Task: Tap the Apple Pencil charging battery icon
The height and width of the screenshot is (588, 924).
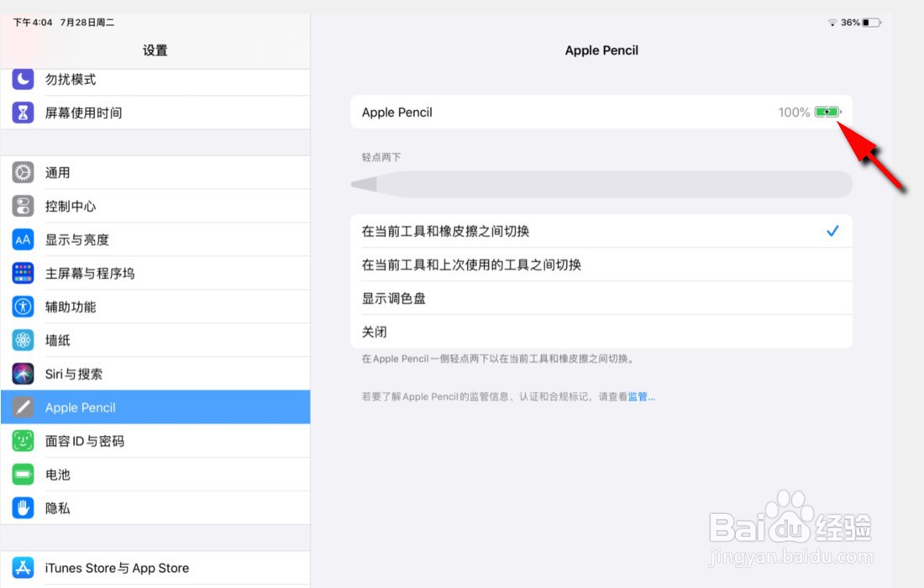Action: click(x=827, y=112)
